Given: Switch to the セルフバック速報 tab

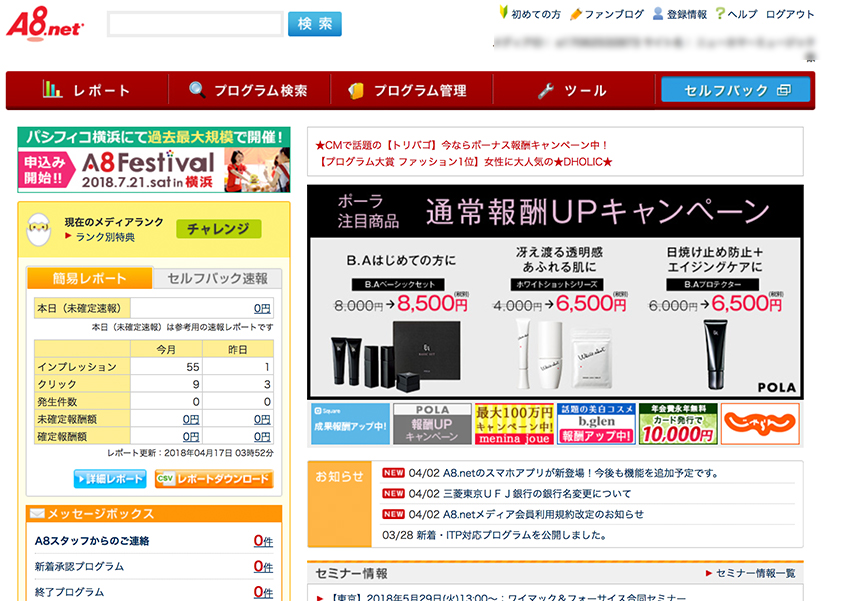Looking at the screenshot, I should [217, 279].
